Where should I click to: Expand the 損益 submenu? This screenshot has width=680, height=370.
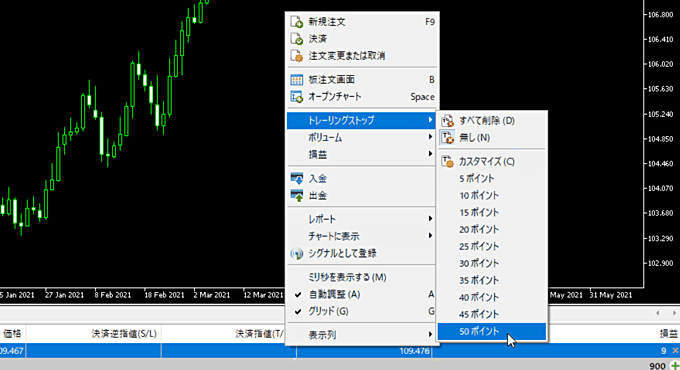(x=362, y=154)
